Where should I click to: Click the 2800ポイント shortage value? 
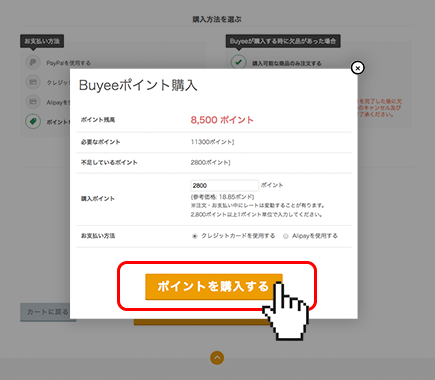(x=210, y=163)
